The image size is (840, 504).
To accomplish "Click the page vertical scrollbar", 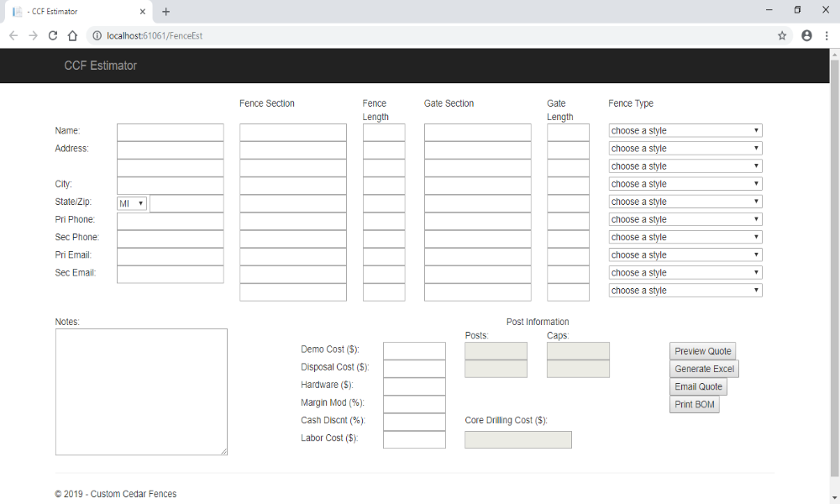I will pos(835,268).
